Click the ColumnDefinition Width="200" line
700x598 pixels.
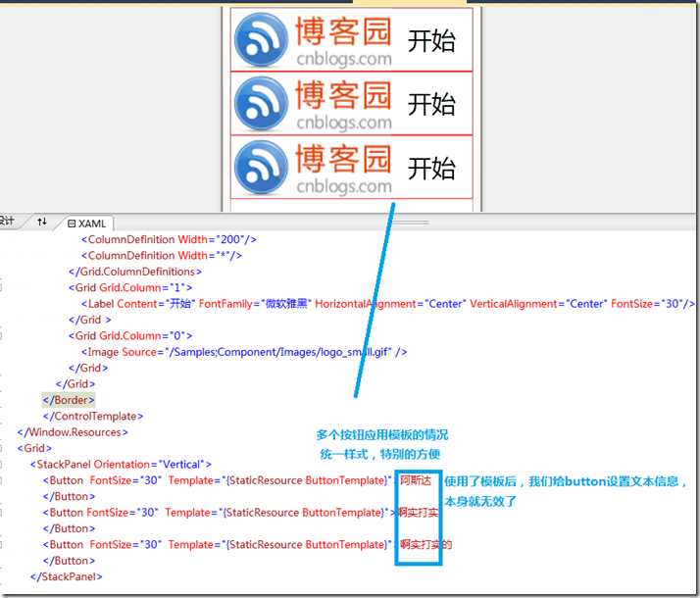coord(169,239)
